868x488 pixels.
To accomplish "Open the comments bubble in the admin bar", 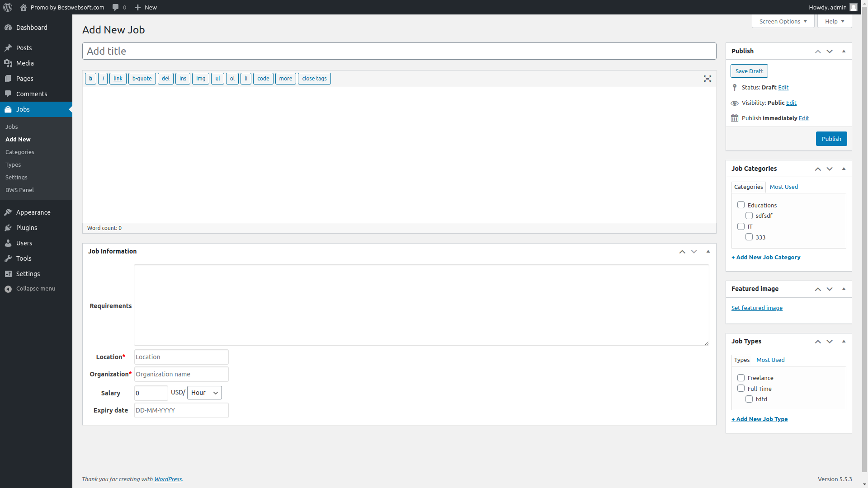I will pyautogui.click(x=116, y=7).
